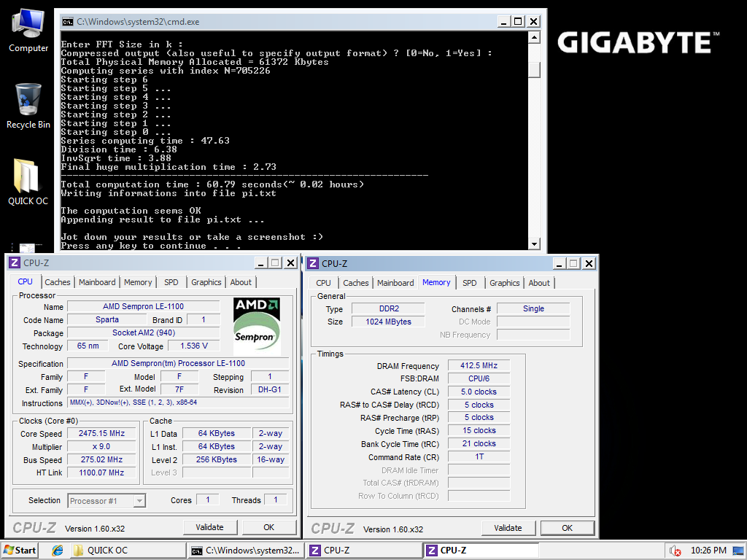This screenshot has height=560, width=747.
Task: Click Validate in right CPU-Z window
Action: [508, 528]
